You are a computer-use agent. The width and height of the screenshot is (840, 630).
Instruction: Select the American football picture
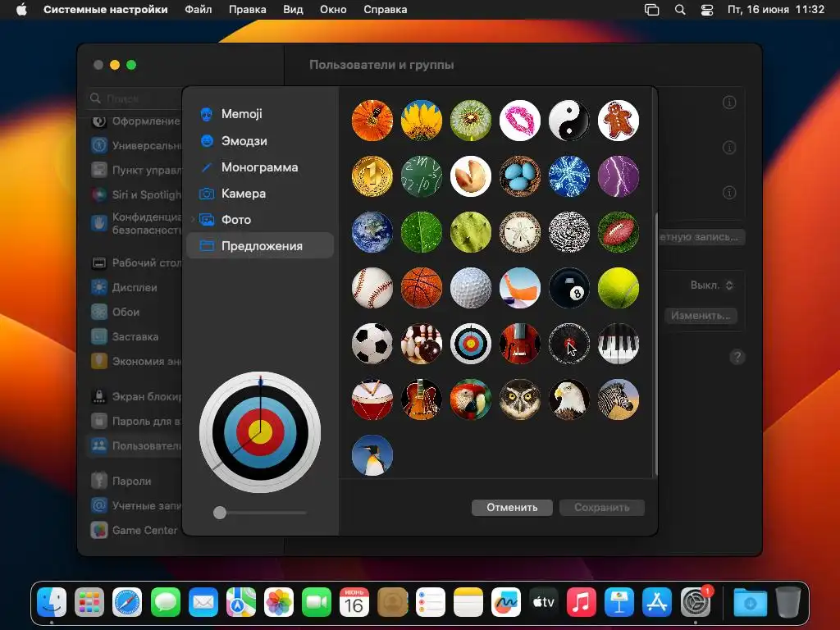coord(619,232)
